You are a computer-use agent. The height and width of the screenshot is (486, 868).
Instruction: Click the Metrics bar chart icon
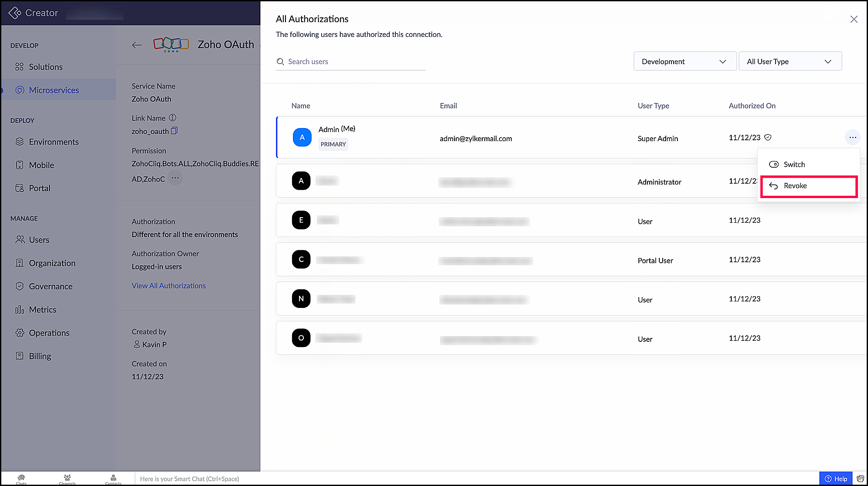click(x=19, y=310)
